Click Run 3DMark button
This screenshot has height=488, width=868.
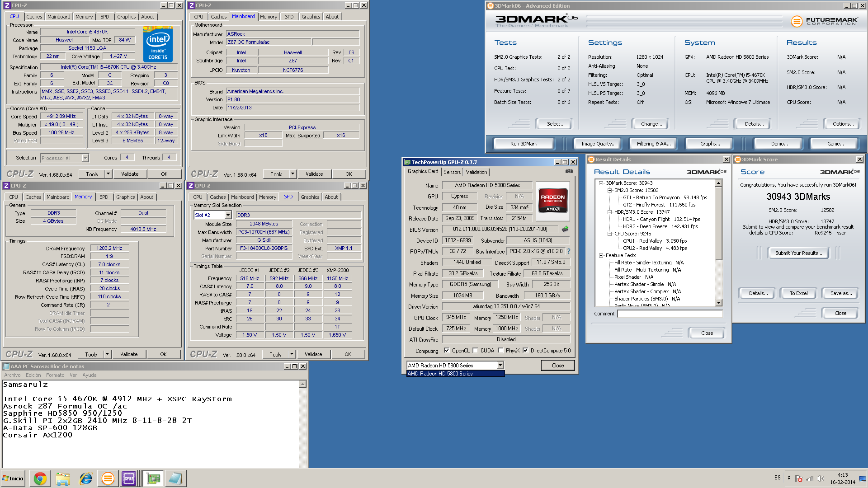tap(524, 144)
